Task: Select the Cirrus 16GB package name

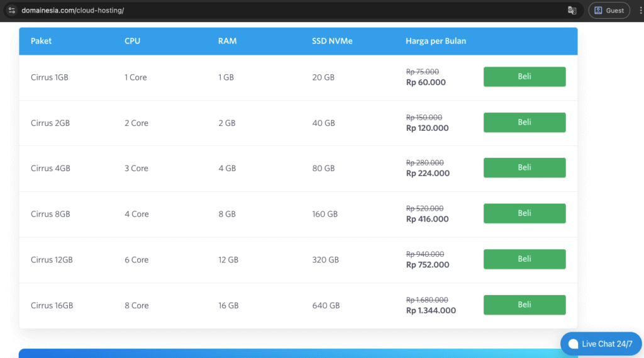Action: (x=52, y=305)
